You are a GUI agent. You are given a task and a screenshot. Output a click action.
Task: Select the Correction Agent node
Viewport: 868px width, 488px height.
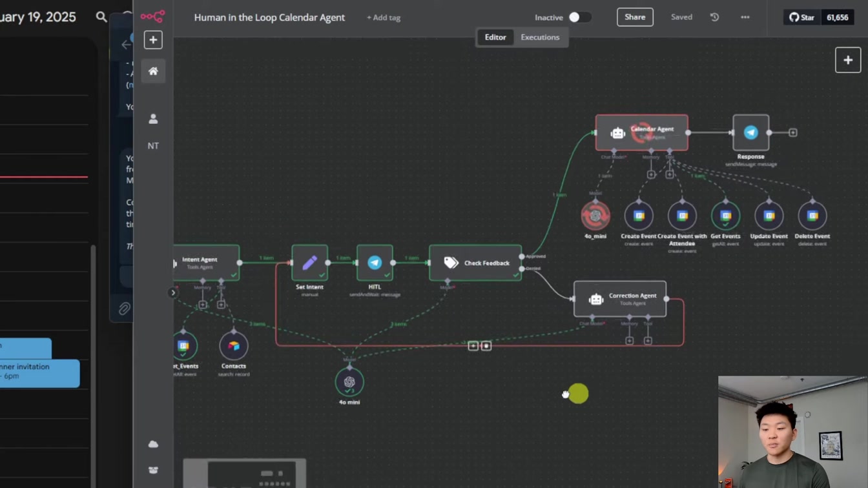point(620,299)
